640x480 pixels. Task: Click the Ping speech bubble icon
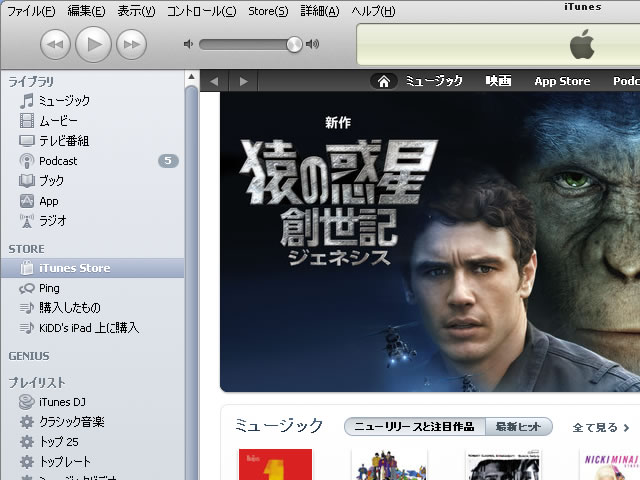tap(27, 289)
